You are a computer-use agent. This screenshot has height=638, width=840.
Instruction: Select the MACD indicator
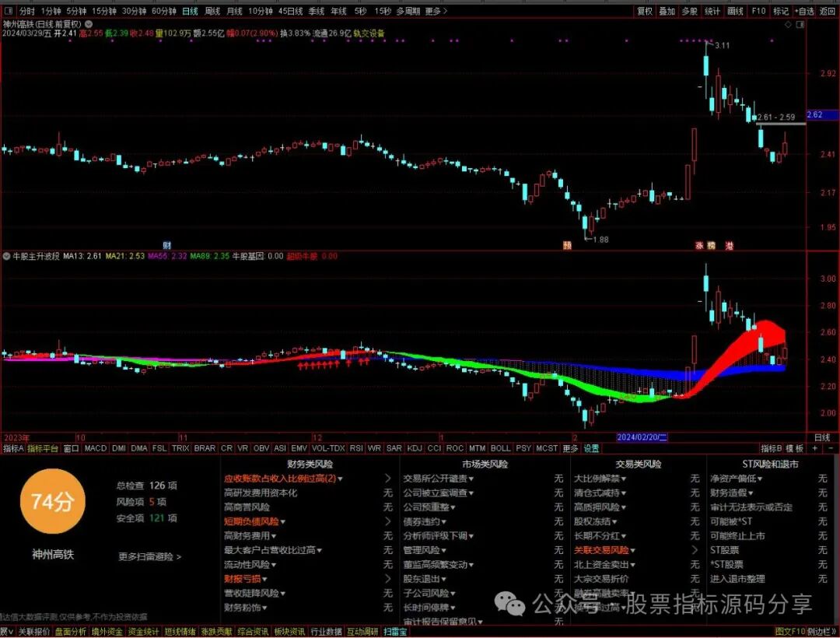click(96, 448)
